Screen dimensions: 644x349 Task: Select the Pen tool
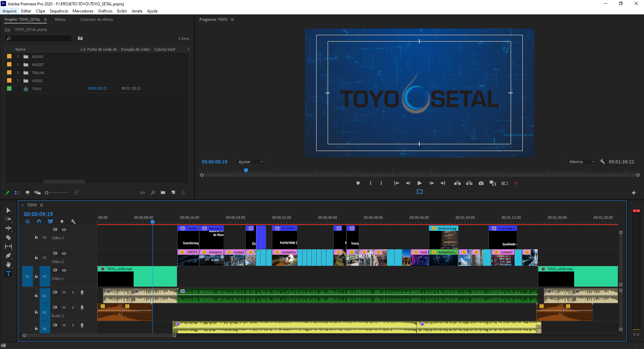(8, 255)
